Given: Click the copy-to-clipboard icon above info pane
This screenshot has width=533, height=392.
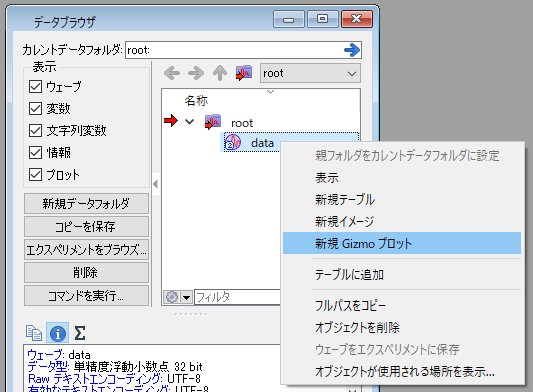Looking at the screenshot, I should pyautogui.click(x=34, y=333).
